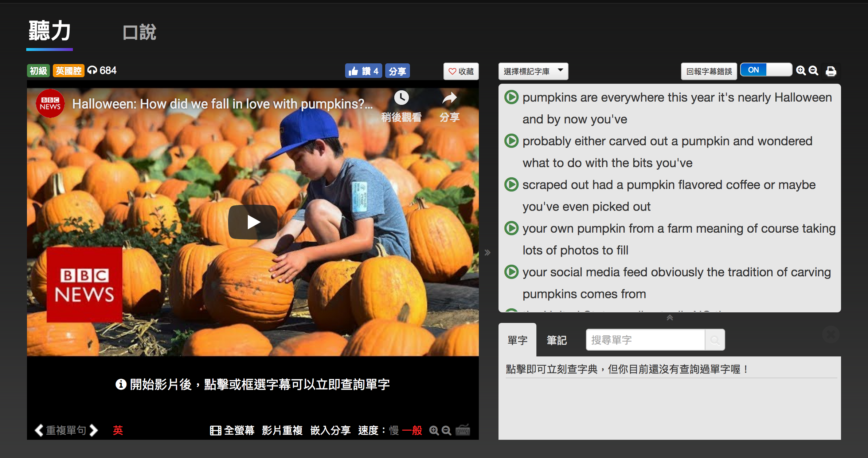Image resolution: width=868 pixels, height=458 pixels.
Task: Click the large BBC NEWS red logo in the video
Action: [85, 285]
